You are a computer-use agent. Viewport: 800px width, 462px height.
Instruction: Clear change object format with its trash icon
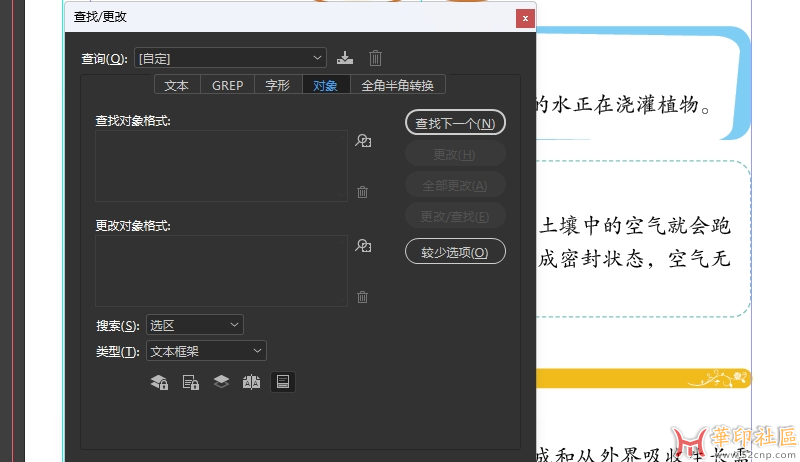point(362,297)
